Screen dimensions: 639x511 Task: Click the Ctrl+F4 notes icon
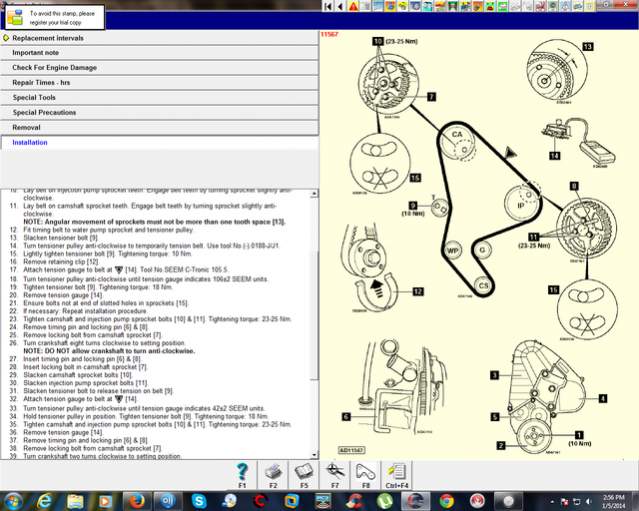397,475
